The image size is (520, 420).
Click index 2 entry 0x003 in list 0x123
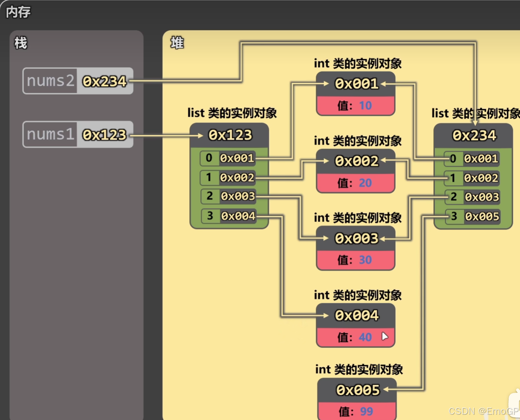(229, 196)
